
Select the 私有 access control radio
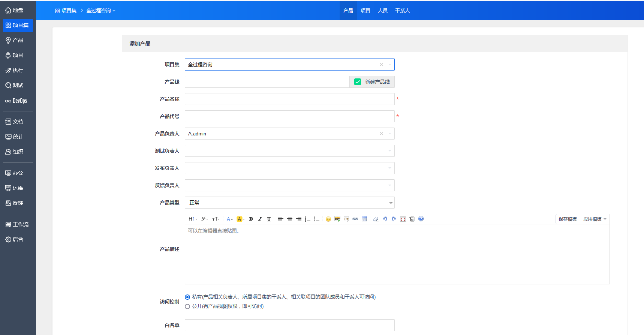click(x=187, y=297)
